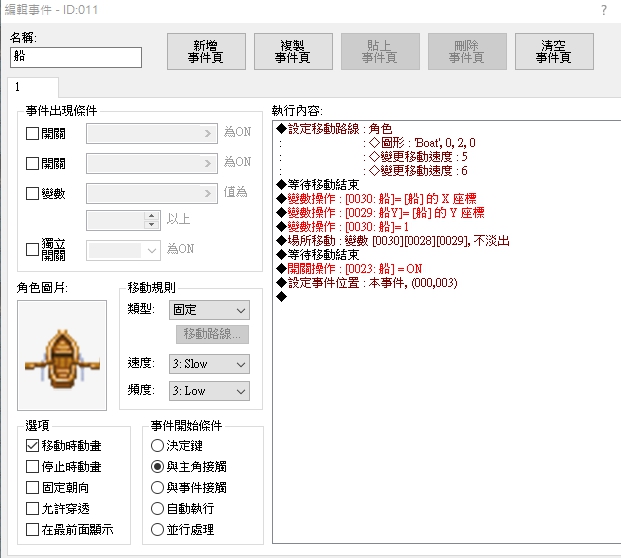
Task: Enable the 獨立開關 condition checkbox
Action: pos(32,249)
